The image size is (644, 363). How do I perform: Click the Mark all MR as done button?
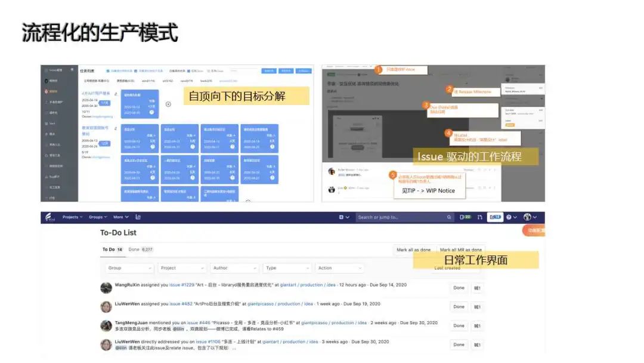[461, 250]
